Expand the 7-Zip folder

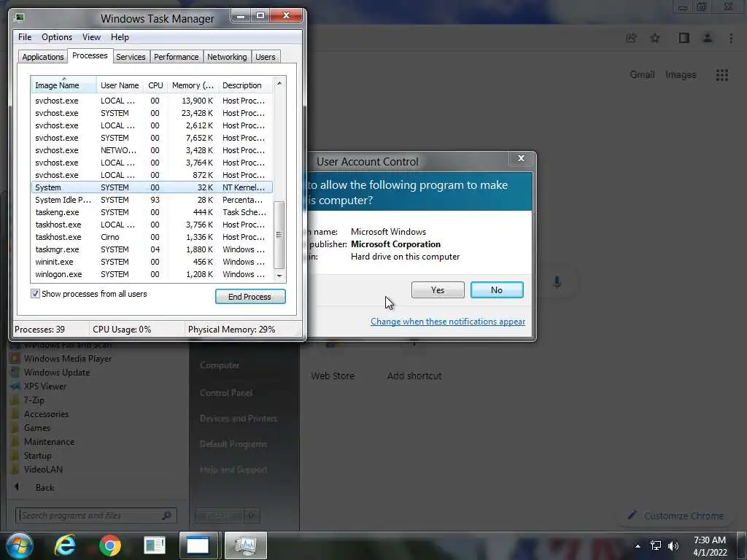click(x=34, y=400)
